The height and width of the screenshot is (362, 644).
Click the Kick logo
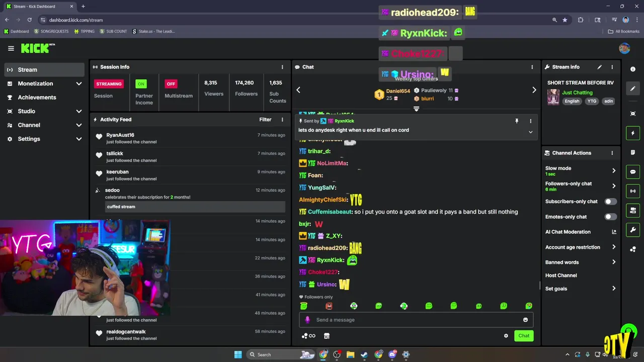click(37, 48)
